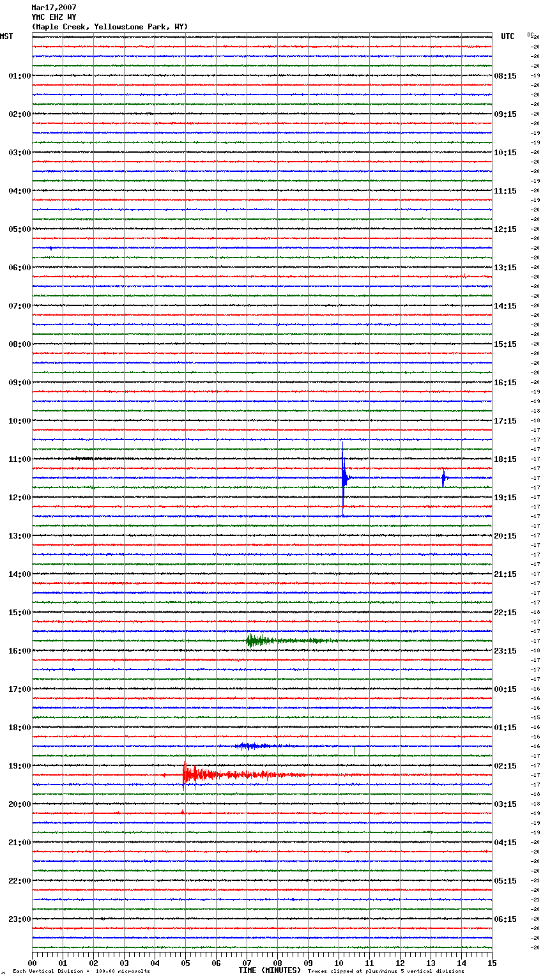Select the '05:00' MST time label
This screenshot has width=543, height=980.
pos(19,229)
